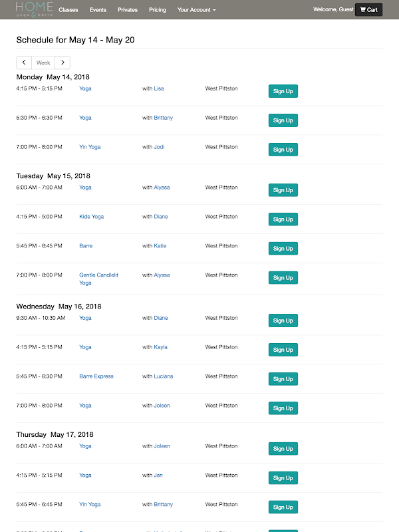Sign up for Tuesday Kids Yoga class
The width and height of the screenshot is (399, 532).
[x=283, y=219]
